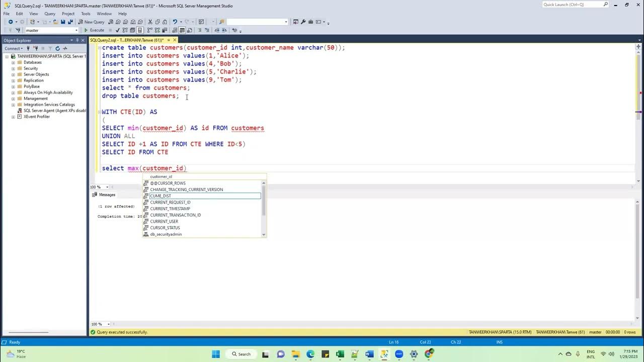The height and width of the screenshot is (362, 644).
Task: Open Activity Monitor icon in Object Explorer
Action: (x=65, y=48)
